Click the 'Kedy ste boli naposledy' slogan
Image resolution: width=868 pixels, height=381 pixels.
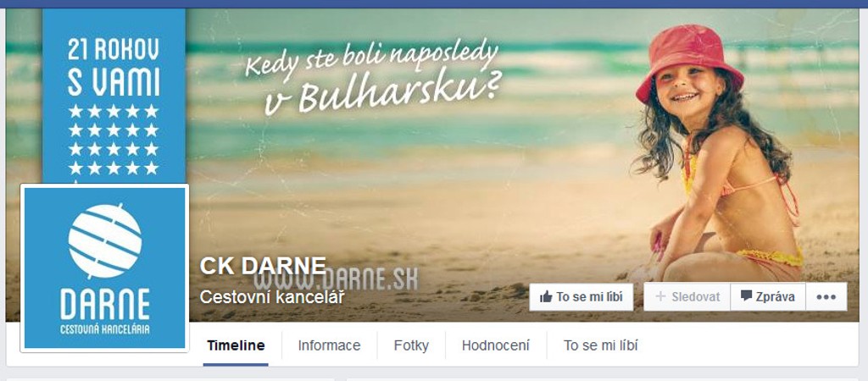tap(372, 58)
